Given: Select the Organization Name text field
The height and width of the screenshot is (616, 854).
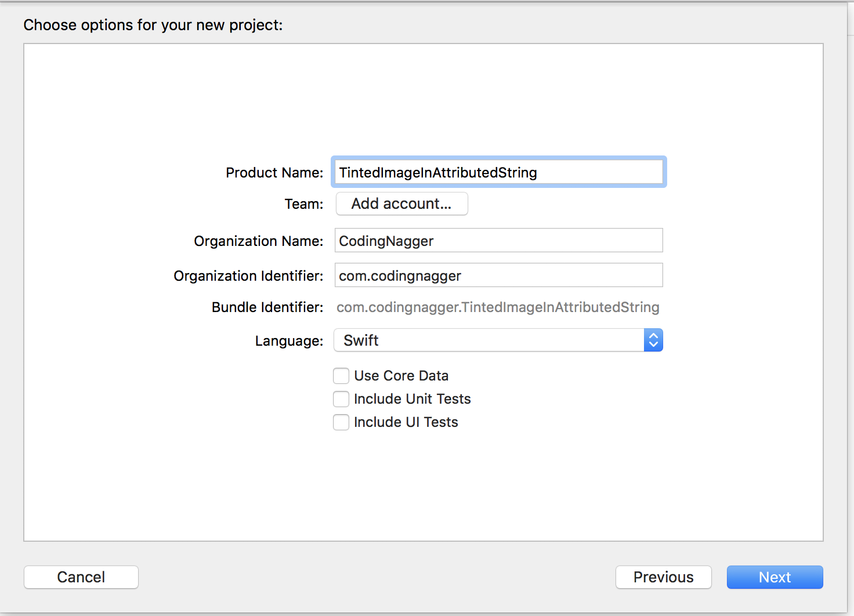Looking at the screenshot, I should [498, 240].
